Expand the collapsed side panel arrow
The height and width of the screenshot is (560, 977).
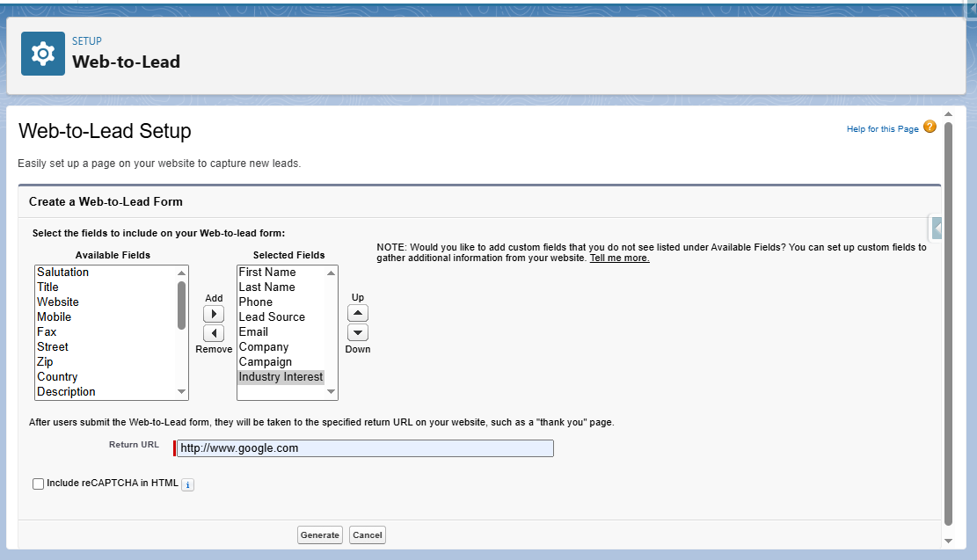click(936, 228)
